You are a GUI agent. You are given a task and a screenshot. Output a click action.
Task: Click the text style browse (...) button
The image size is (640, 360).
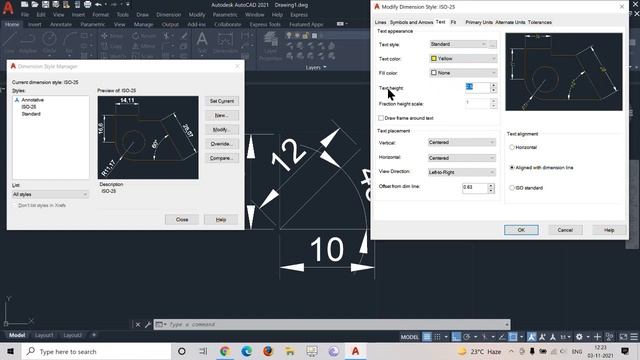click(x=493, y=44)
